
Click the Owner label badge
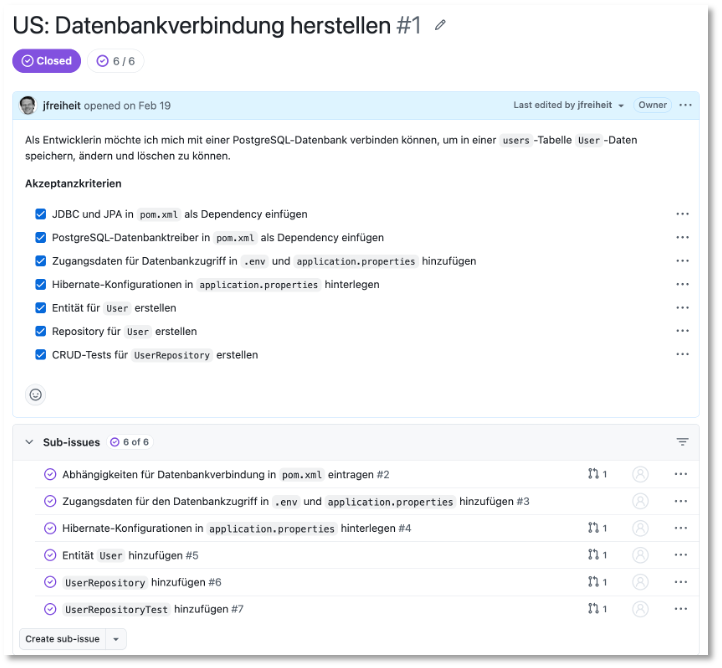[x=652, y=105]
